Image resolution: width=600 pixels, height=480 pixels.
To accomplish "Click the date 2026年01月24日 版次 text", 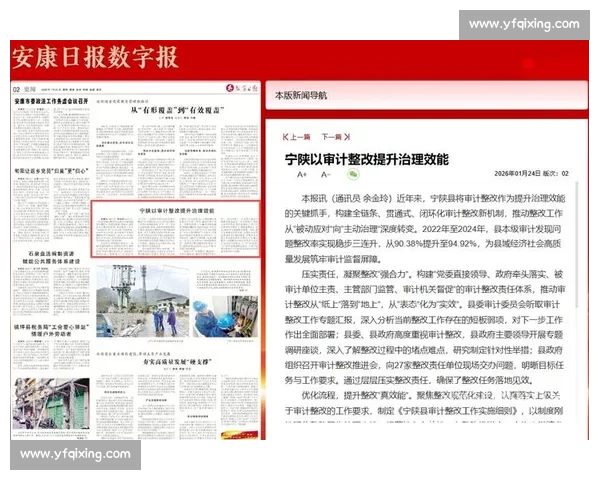I will pyautogui.click(x=531, y=173).
